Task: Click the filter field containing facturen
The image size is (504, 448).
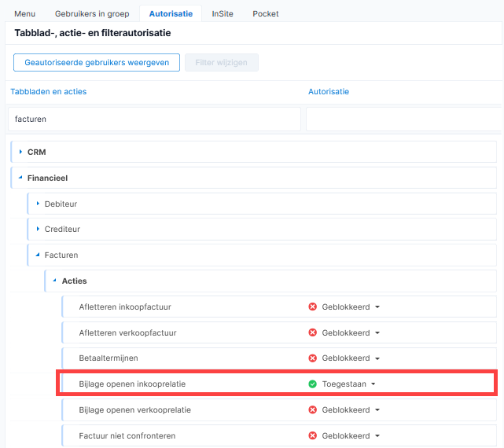Action: [x=154, y=119]
